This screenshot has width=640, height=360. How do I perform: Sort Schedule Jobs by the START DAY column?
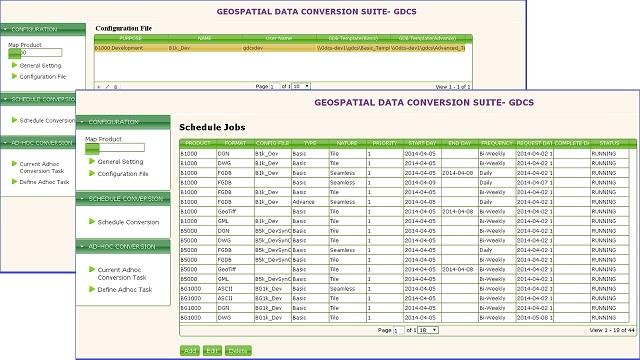[422, 143]
